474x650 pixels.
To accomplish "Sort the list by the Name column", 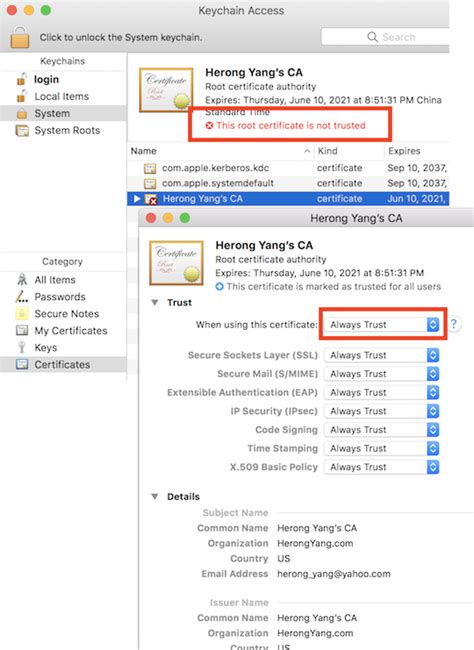I will tap(143, 151).
